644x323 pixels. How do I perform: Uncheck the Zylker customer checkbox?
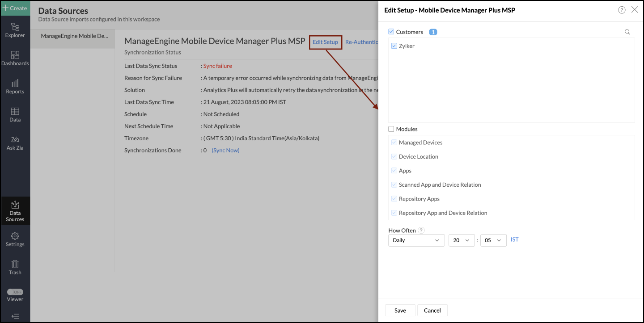pyautogui.click(x=394, y=46)
